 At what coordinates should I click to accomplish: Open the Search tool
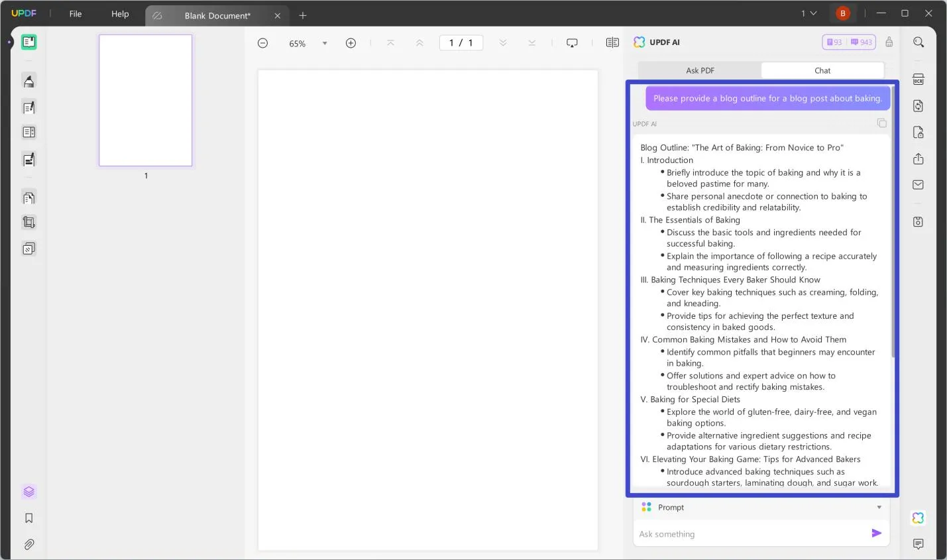[x=919, y=42]
